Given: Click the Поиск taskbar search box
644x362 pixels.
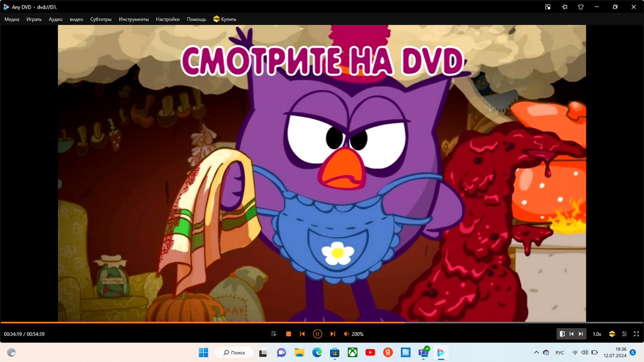Looking at the screenshot, I should [233, 352].
